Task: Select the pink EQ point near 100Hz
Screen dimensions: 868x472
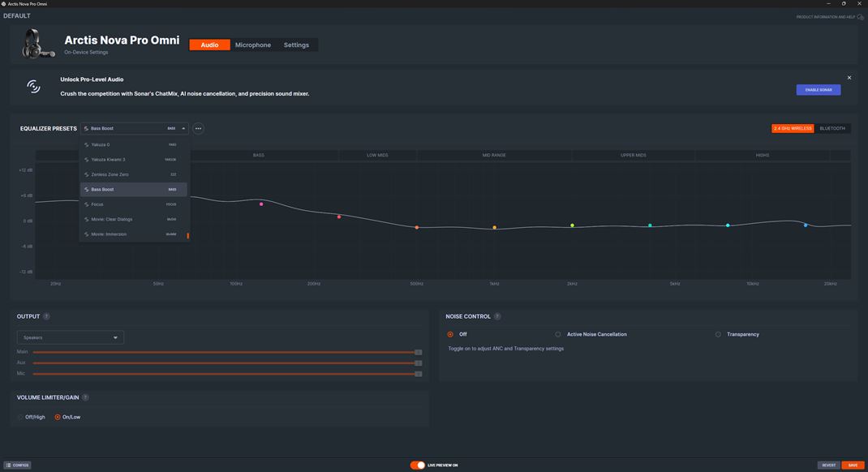Action: tap(261, 204)
